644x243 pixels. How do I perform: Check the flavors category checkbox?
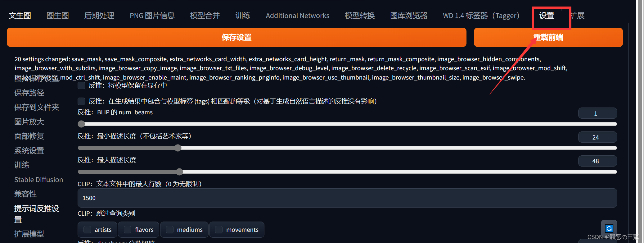point(128,230)
